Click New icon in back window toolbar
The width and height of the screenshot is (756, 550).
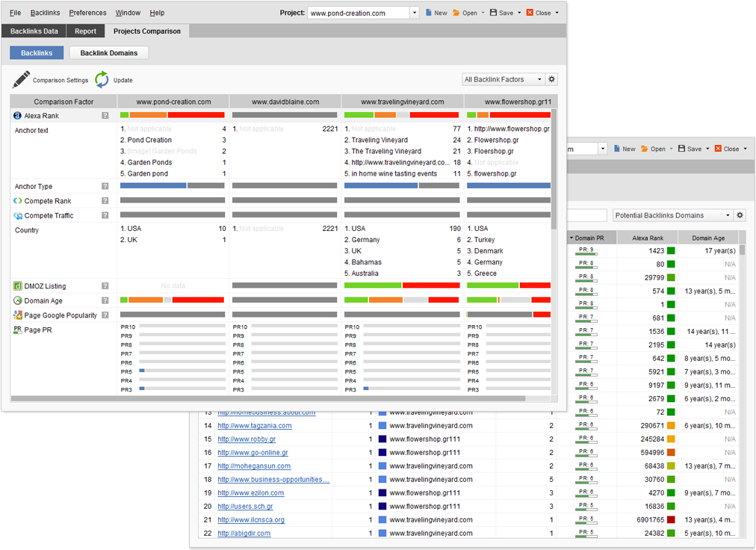point(616,149)
